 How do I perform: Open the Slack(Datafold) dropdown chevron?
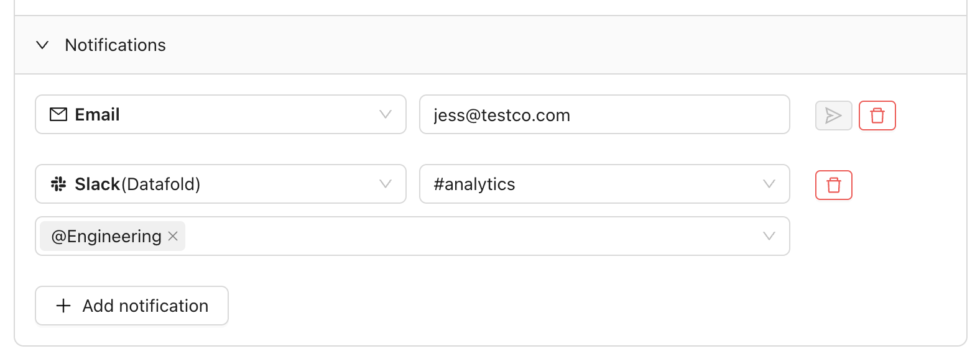tap(386, 184)
